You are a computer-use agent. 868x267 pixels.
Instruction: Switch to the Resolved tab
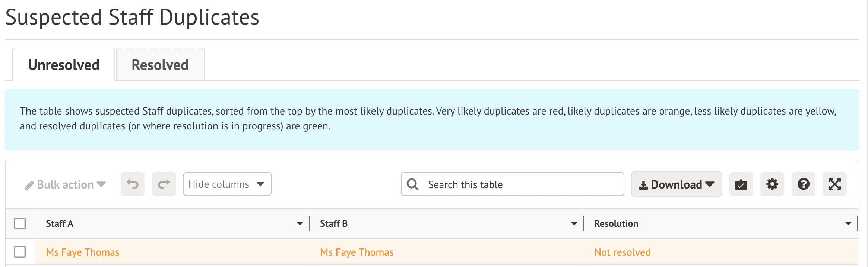click(x=160, y=65)
